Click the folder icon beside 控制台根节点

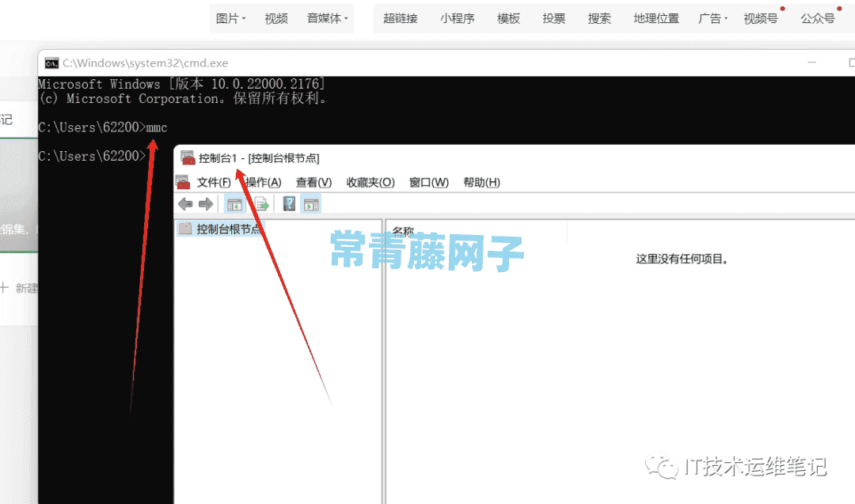[185, 229]
